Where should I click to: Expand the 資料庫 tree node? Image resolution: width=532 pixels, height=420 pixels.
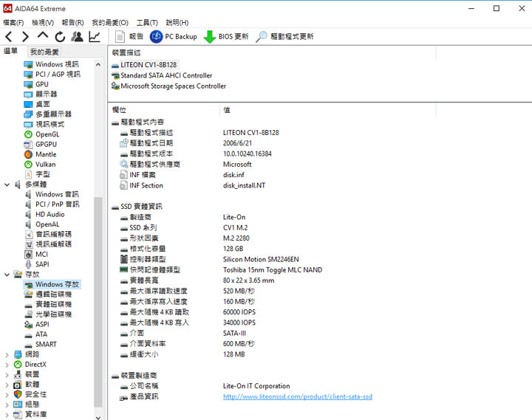7,415
